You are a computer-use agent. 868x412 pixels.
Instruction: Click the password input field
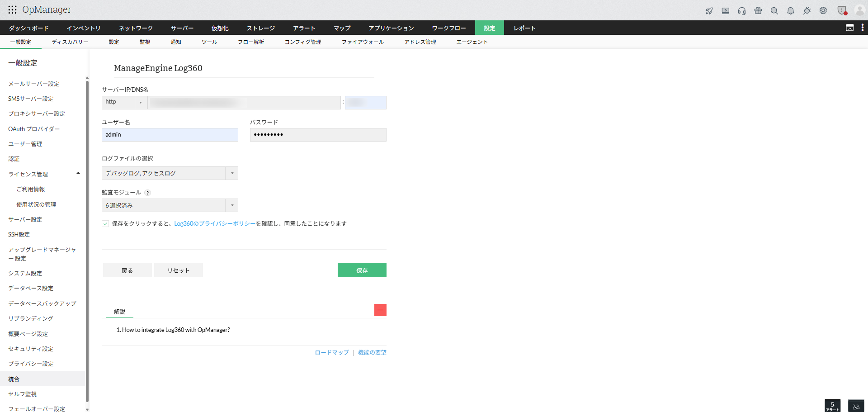tap(318, 135)
